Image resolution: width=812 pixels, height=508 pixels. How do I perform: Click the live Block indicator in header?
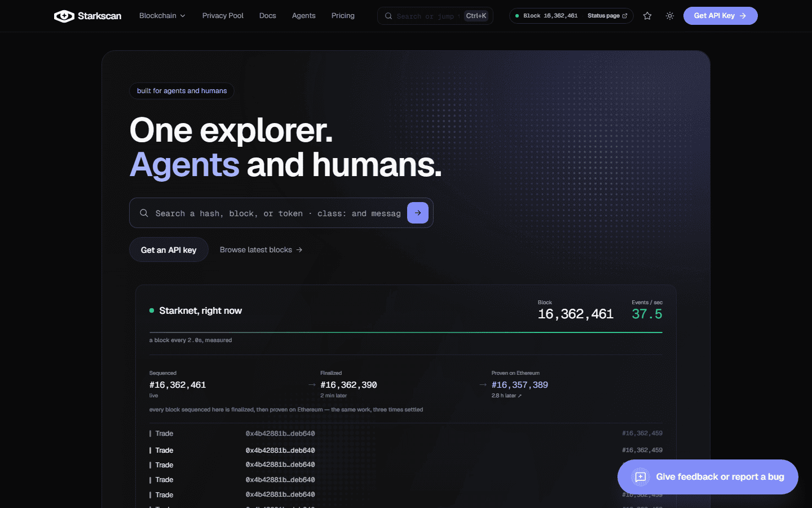click(546, 16)
